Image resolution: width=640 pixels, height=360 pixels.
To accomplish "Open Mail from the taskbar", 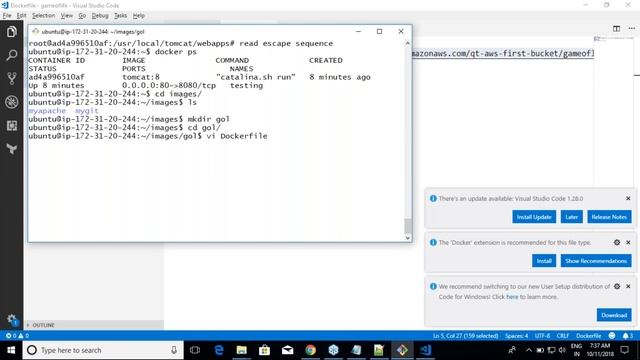I will [x=287, y=350].
